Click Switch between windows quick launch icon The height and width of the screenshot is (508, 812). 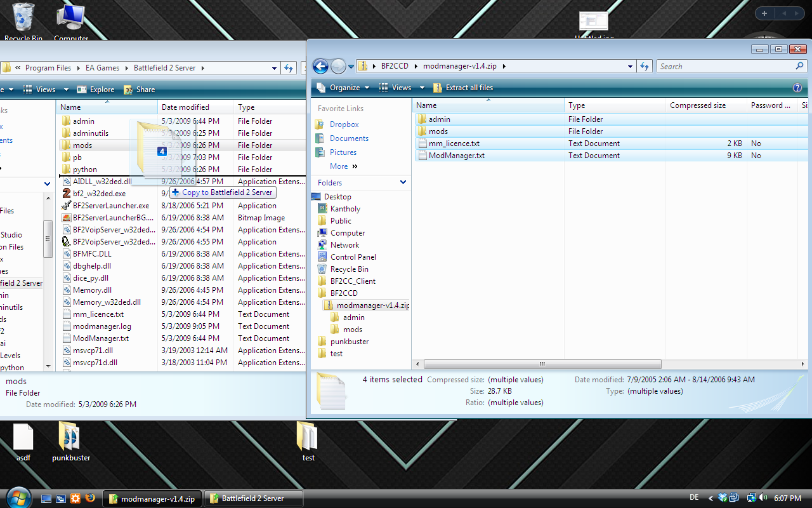[x=61, y=498]
